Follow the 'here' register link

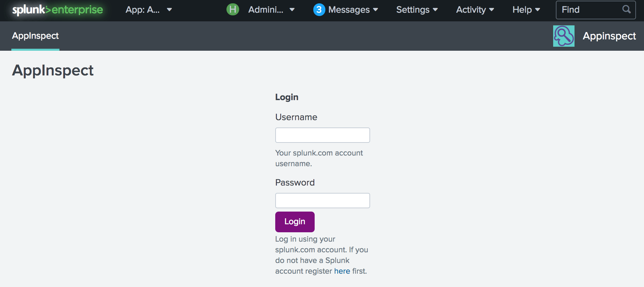(x=342, y=271)
